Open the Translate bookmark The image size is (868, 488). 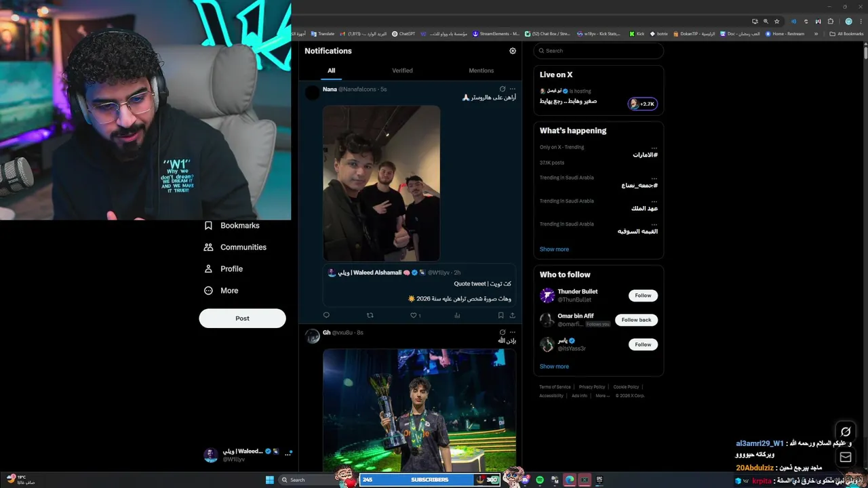(x=323, y=34)
